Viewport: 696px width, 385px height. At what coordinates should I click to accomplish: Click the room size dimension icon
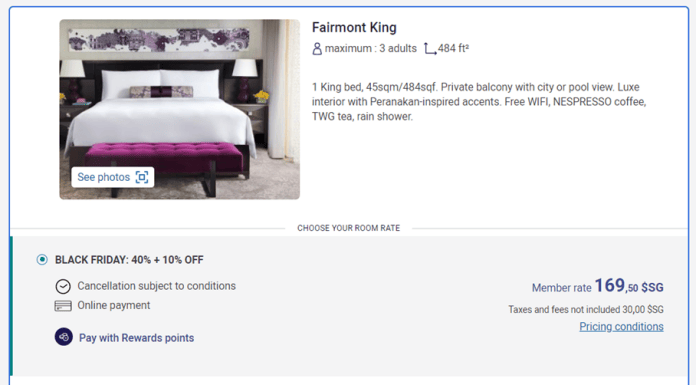pos(430,48)
